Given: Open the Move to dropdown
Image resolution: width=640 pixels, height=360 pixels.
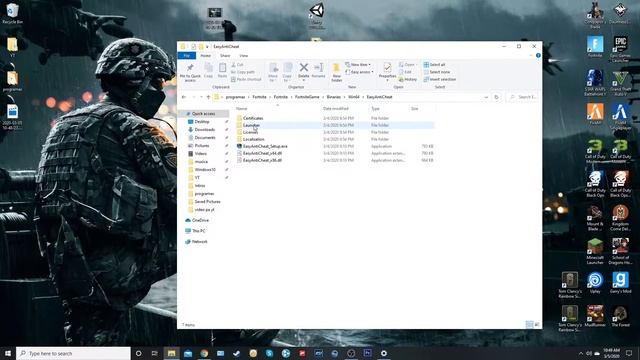Looking at the screenshot, I should (x=273, y=72).
